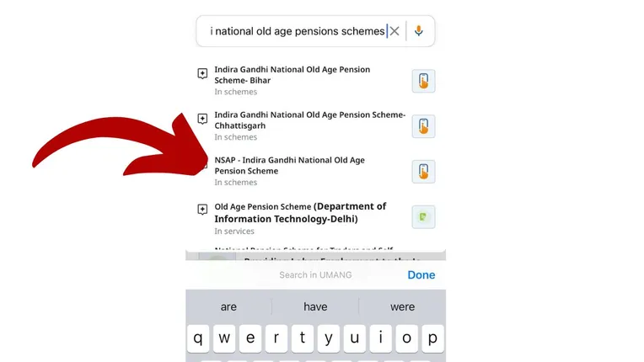Tap the plus icon beside Chhattisgarh scheme
Screen dimensions: 644x362
202,119
